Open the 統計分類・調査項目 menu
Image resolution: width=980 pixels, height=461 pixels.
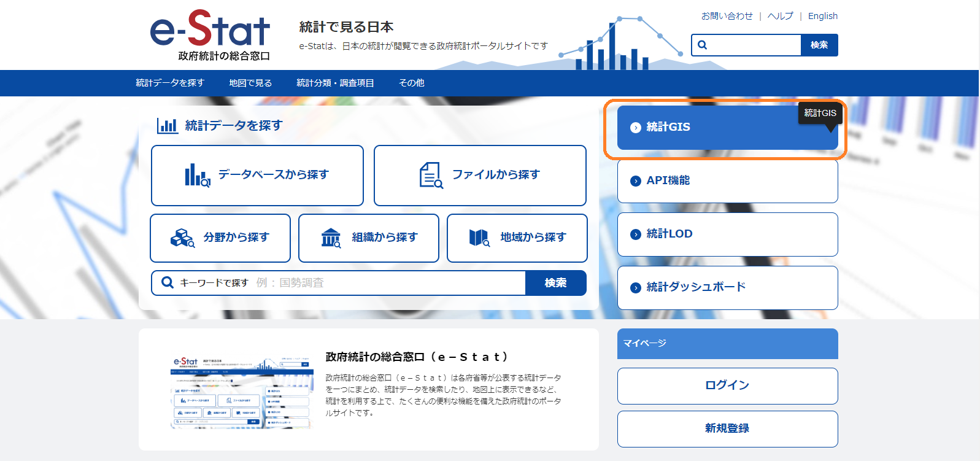click(x=335, y=83)
